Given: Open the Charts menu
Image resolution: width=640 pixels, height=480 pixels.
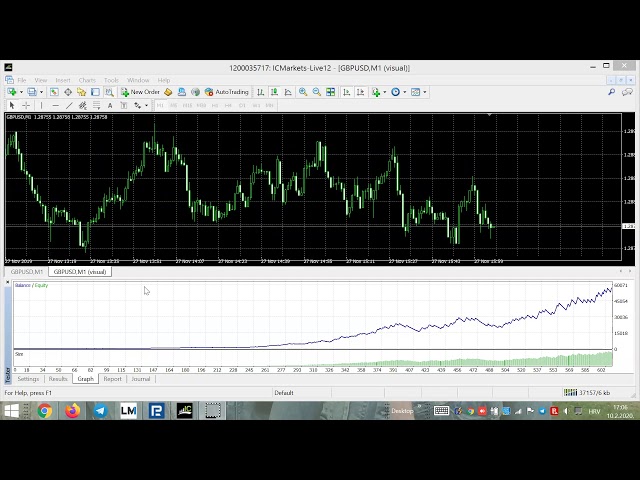Looking at the screenshot, I should coord(87,80).
